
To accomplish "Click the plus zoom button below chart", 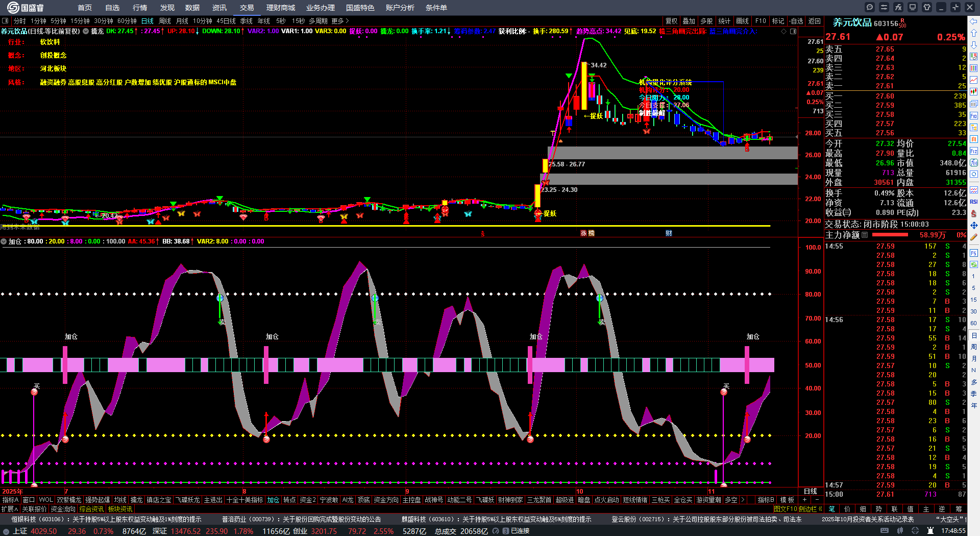I will 804,500.
